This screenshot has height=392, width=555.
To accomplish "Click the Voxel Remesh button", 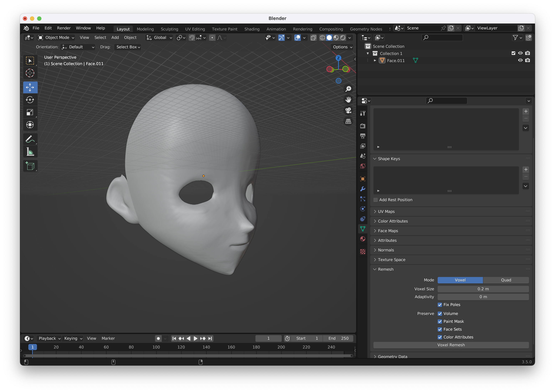I will [x=451, y=345].
